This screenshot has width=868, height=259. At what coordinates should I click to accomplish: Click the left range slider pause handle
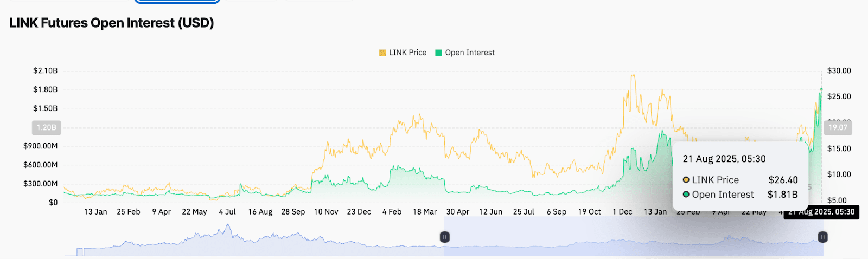click(445, 237)
